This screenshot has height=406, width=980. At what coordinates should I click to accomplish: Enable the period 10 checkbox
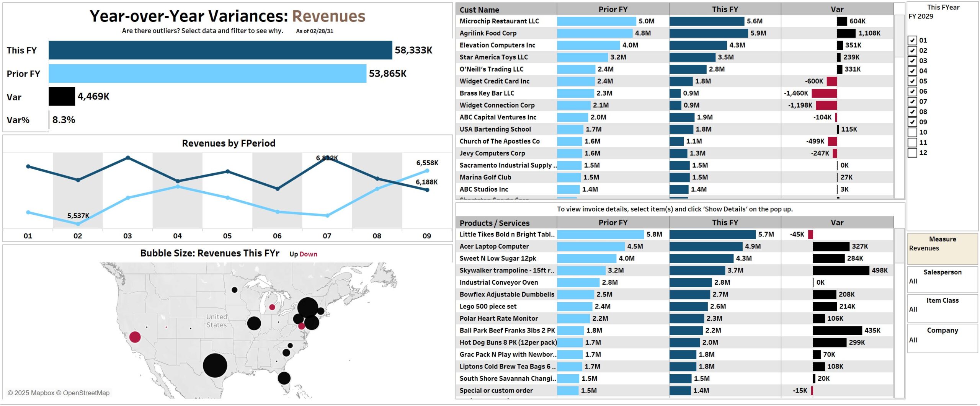pos(912,132)
